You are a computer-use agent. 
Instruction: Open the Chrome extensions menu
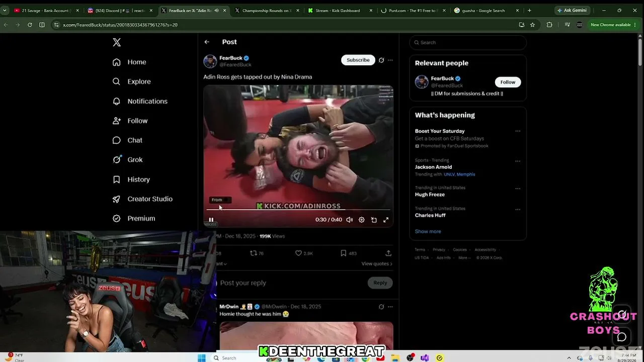click(x=549, y=25)
